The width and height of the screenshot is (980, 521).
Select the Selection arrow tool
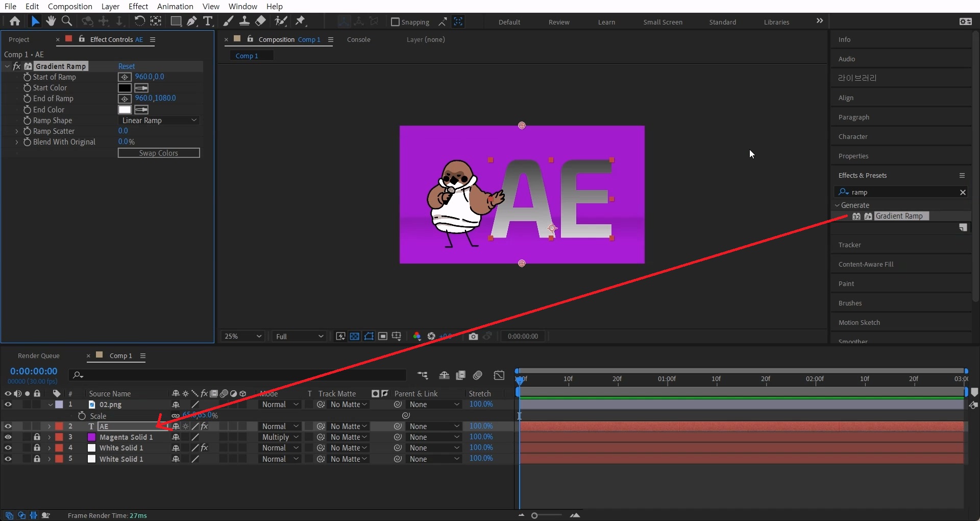pyautogui.click(x=35, y=21)
